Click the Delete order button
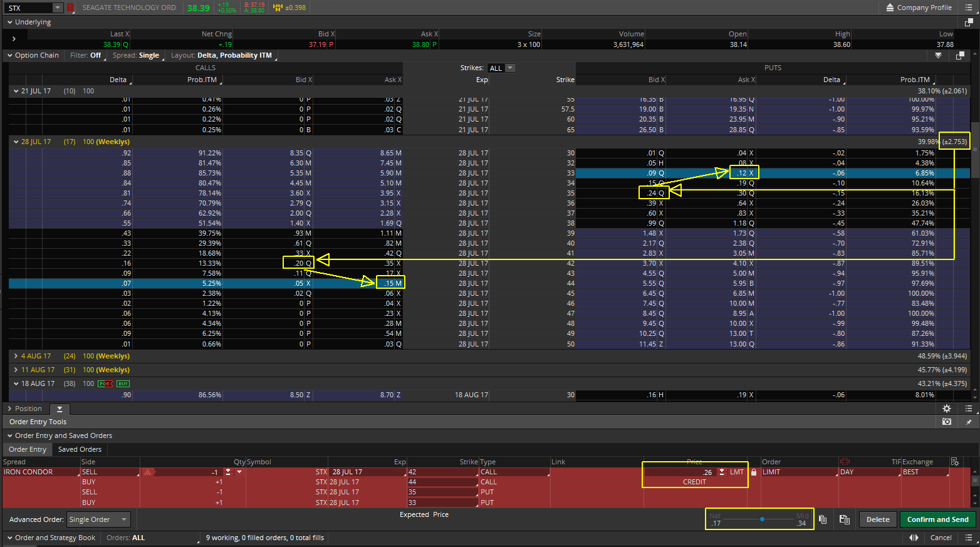Image resolution: width=980 pixels, height=547 pixels. [877, 519]
